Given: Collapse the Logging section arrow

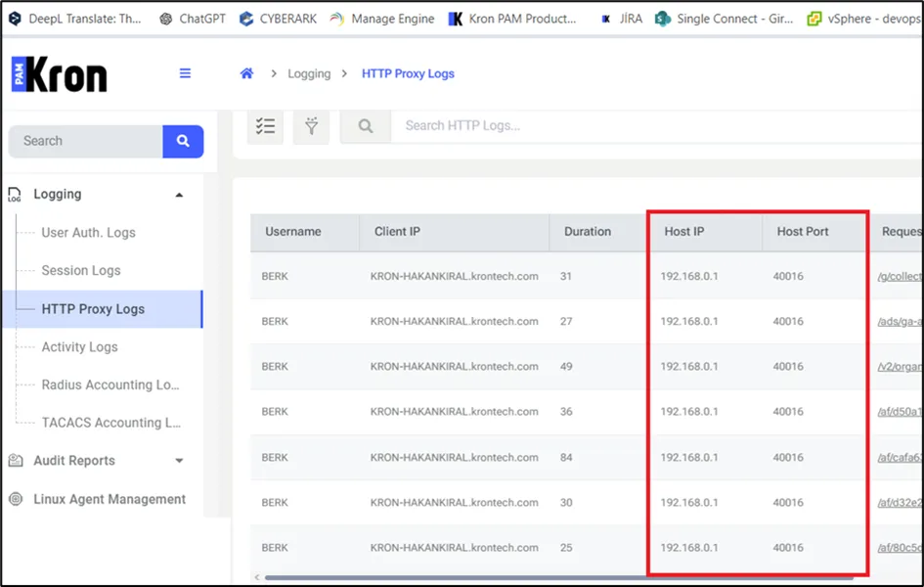Looking at the screenshot, I should (179, 195).
